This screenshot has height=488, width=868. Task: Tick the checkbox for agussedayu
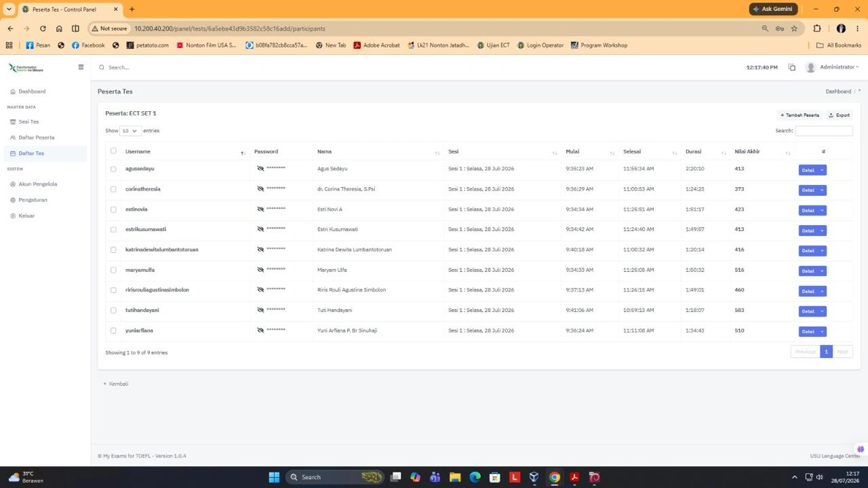(x=113, y=169)
